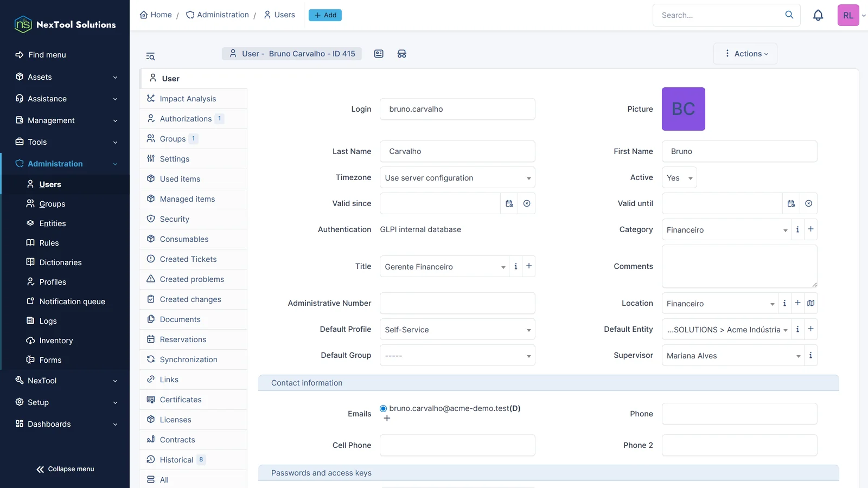Open the Timezone dropdown
Image resolution: width=868 pixels, height=488 pixels.
(457, 177)
